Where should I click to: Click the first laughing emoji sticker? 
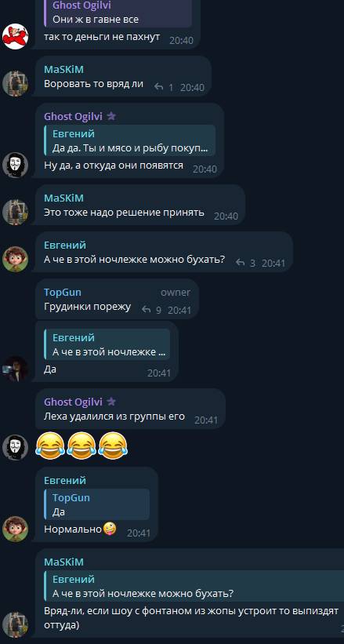[x=50, y=446]
